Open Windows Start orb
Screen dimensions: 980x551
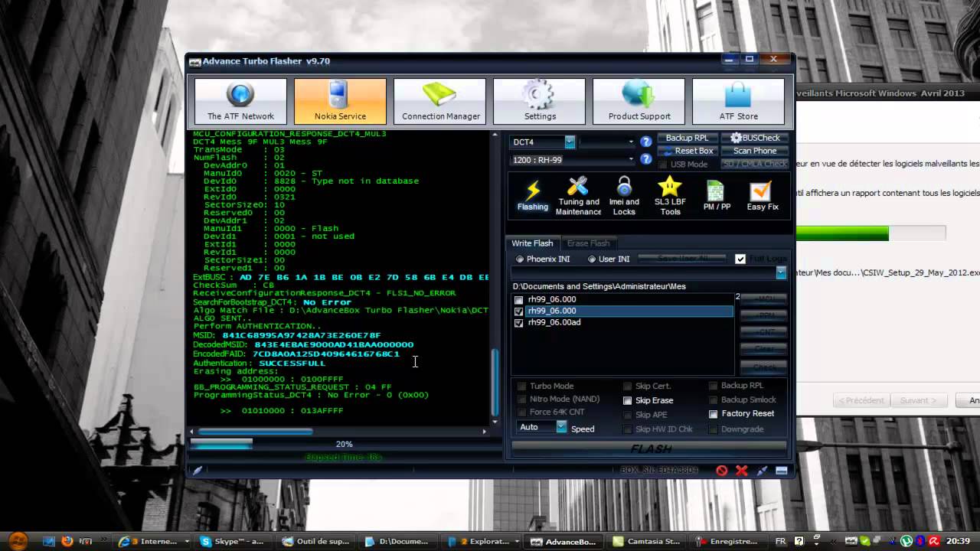click(17, 540)
